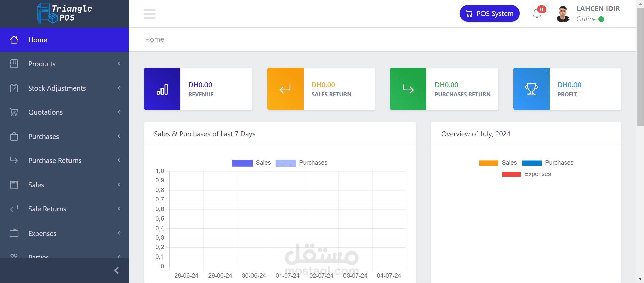Click the SALES RETURN label
This screenshot has height=283, width=644.
(x=331, y=94)
